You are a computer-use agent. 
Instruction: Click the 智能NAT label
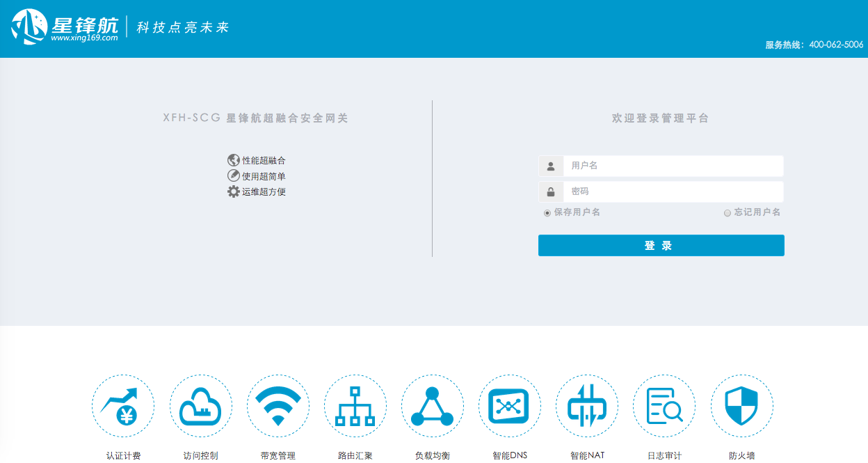pyautogui.click(x=587, y=456)
